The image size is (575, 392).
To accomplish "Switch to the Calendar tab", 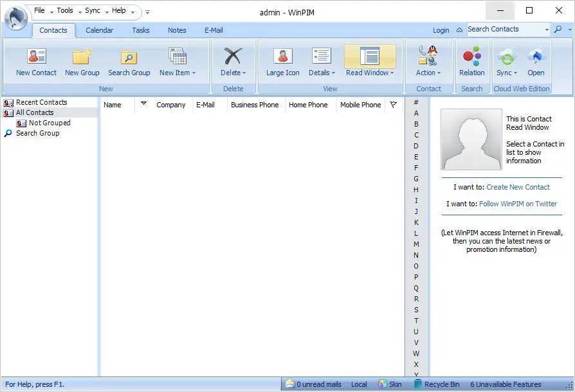I will pyautogui.click(x=100, y=30).
